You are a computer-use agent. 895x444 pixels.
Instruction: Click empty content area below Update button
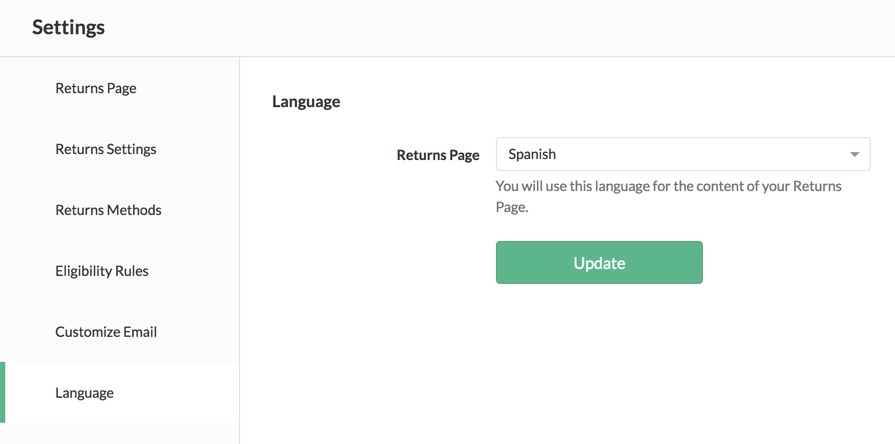598,360
